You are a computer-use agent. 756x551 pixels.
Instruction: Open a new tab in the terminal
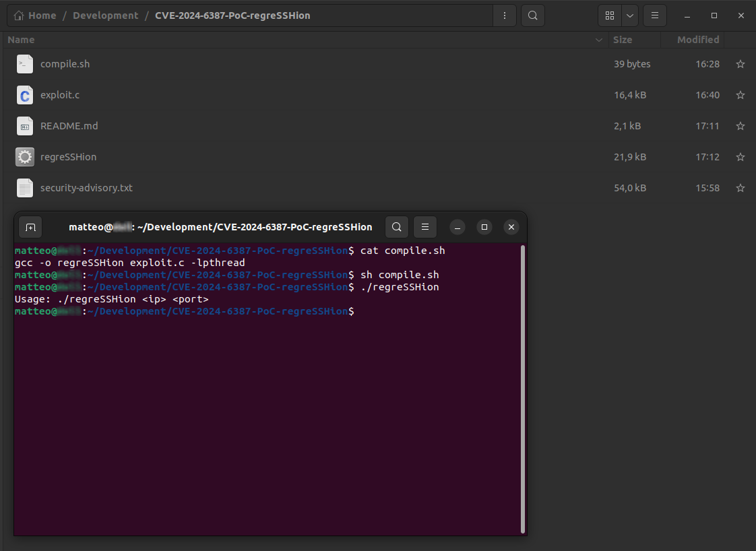pyautogui.click(x=30, y=227)
